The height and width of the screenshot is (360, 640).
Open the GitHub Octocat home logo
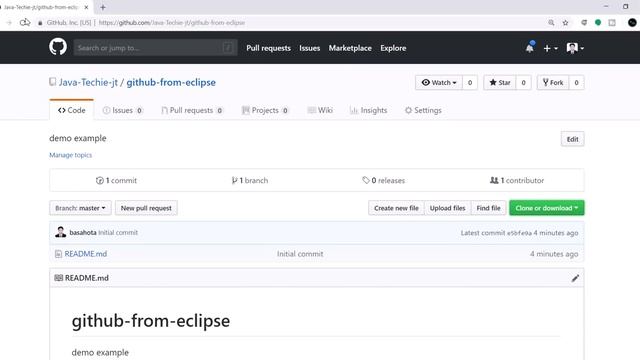click(x=58, y=47)
